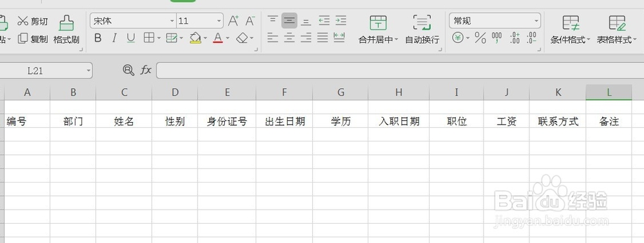
Task: Select the Format Painter (格式刷) tool
Action: click(x=66, y=30)
